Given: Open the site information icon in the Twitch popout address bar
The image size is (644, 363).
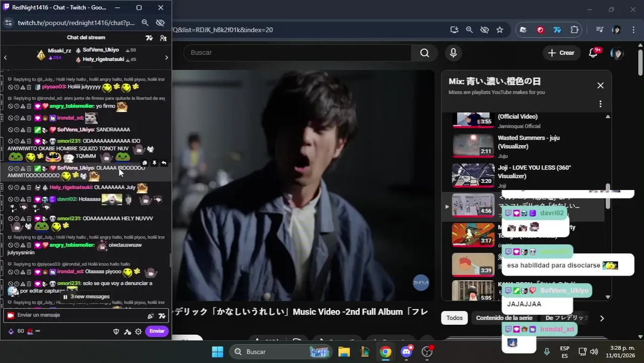Looking at the screenshot, I should point(8,23).
